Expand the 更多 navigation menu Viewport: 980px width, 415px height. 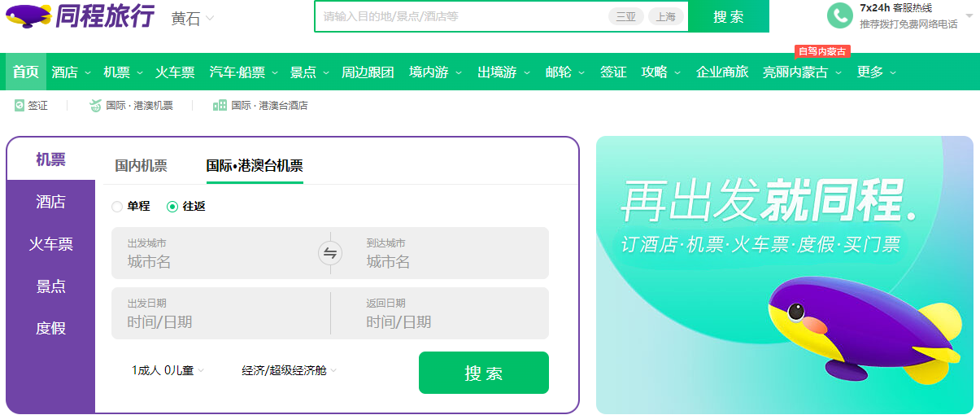click(x=893, y=72)
